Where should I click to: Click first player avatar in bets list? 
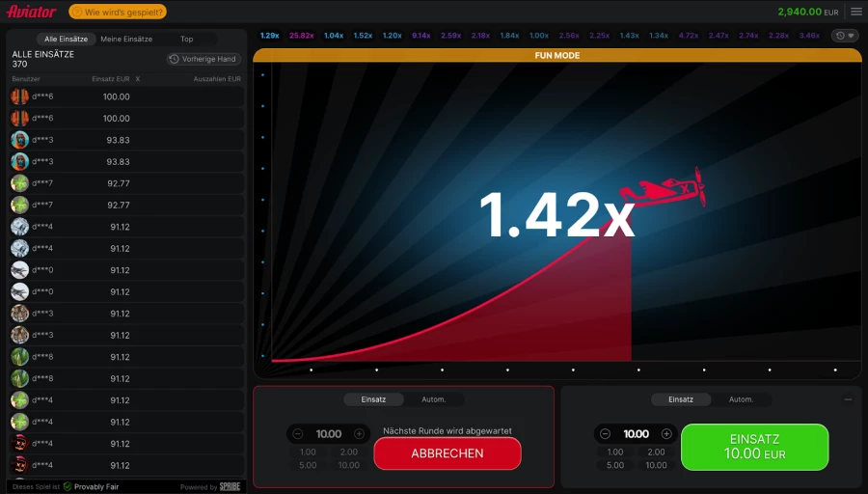19,96
